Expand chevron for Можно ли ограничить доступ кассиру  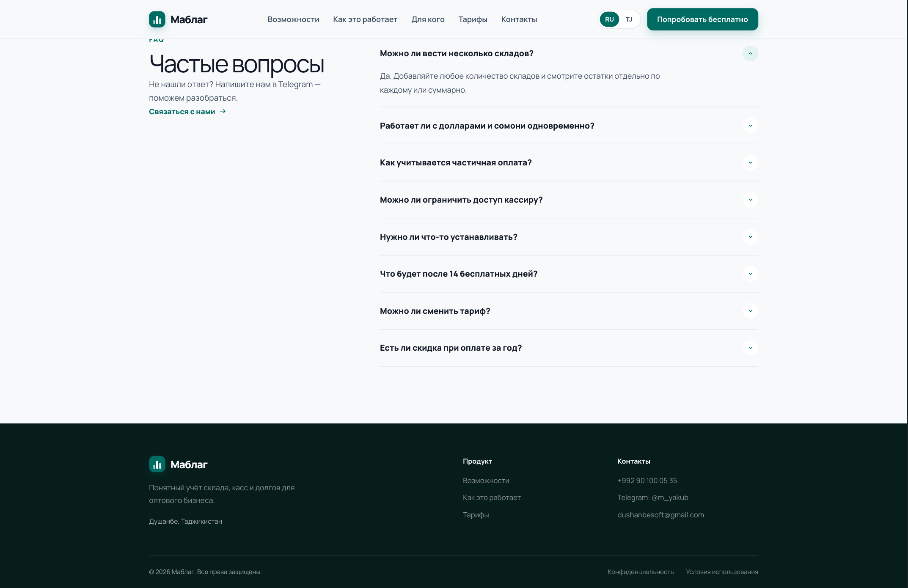click(x=750, y=200)
